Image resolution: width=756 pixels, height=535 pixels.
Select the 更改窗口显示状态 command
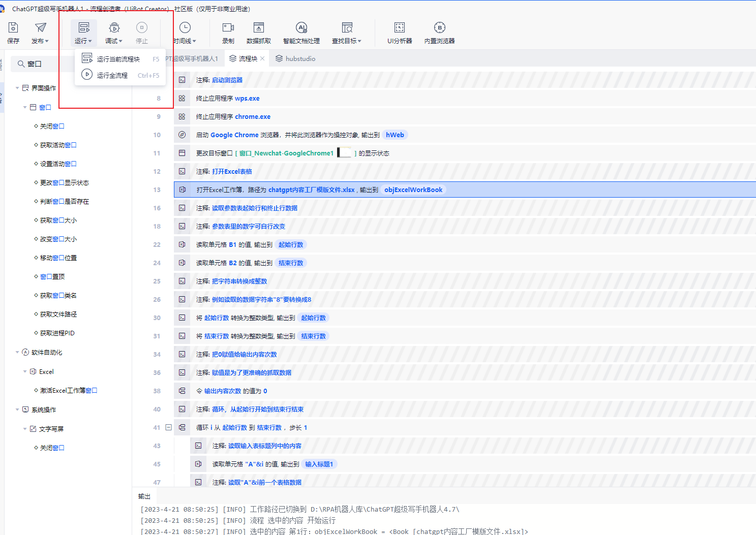64,183
